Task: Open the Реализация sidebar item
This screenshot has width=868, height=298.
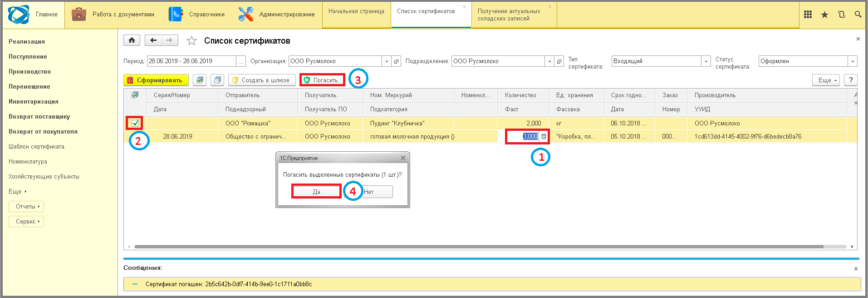Action: 27,42
